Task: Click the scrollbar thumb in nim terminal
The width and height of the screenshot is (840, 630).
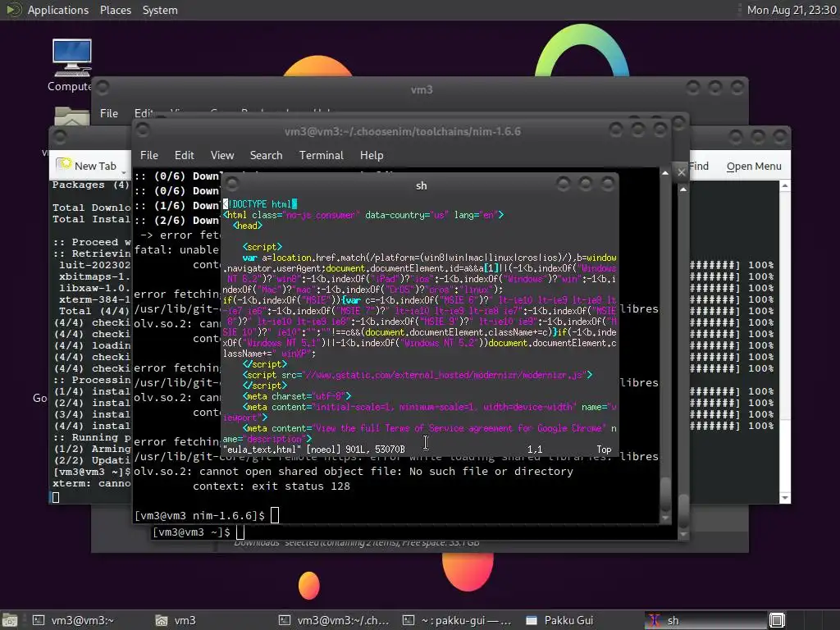Action: tap(664, 493)
